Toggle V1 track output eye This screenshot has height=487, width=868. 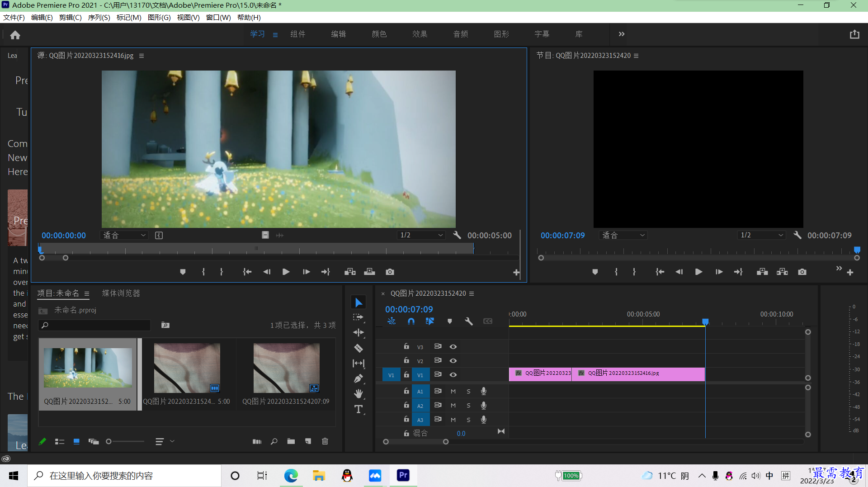coord(453,375)
